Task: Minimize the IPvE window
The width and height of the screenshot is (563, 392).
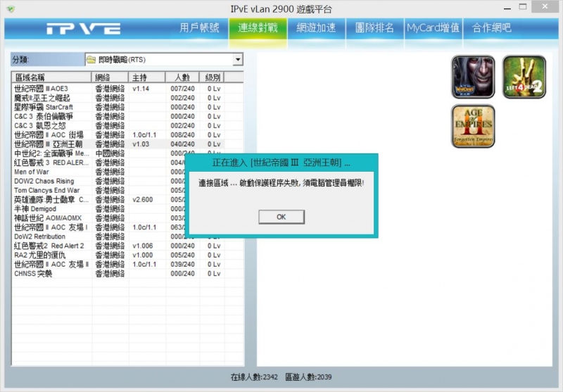Action: tap(507, 8)
